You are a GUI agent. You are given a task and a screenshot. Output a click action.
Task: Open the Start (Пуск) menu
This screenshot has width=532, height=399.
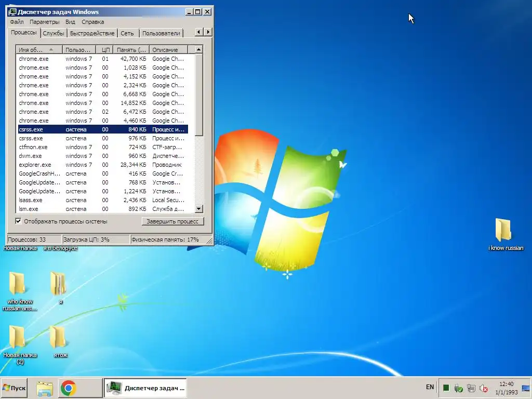click(x=14, y=388)
